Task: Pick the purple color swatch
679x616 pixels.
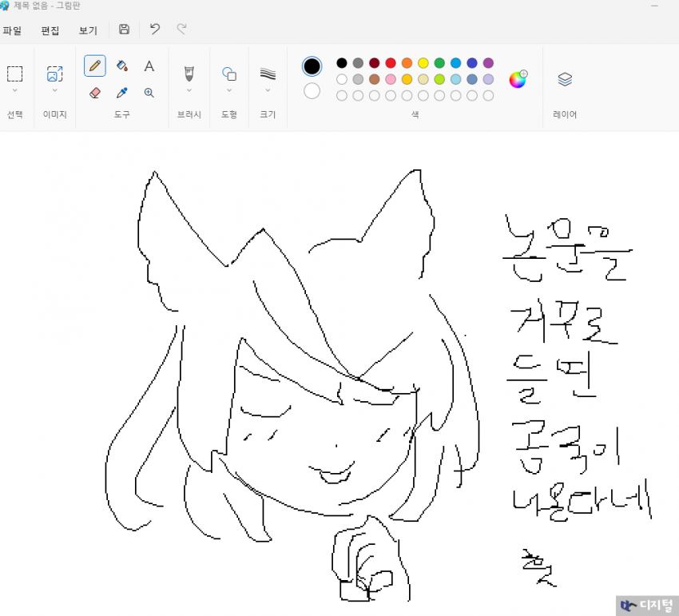Action: [488, 63]
